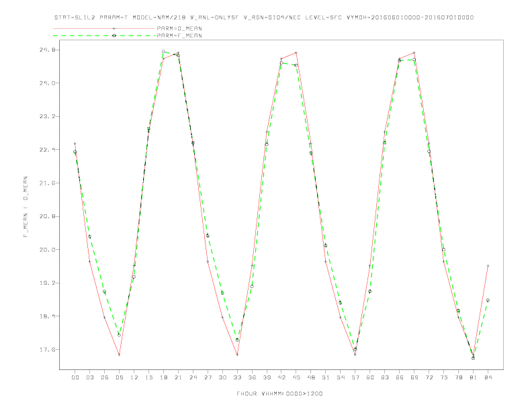This screenshot has height=411, width=532.
Task: Click the x-axis tick label 54
Action: pos(341,377)
